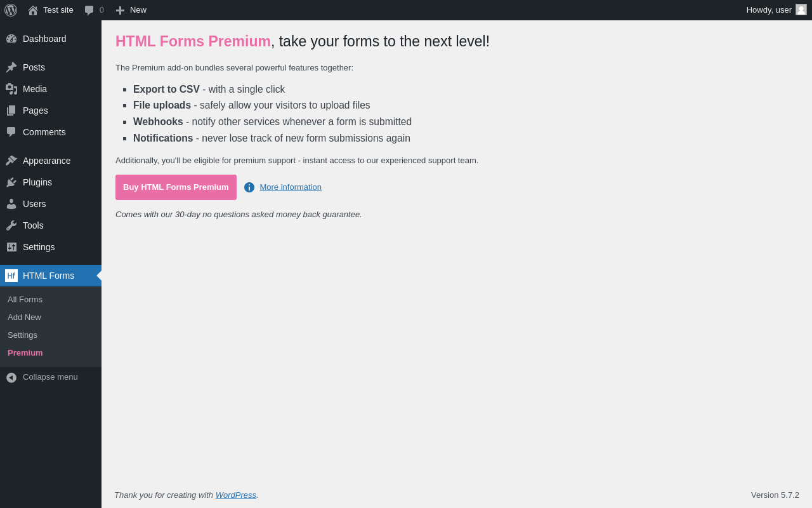Select Add New under HTML Forms

25,317
